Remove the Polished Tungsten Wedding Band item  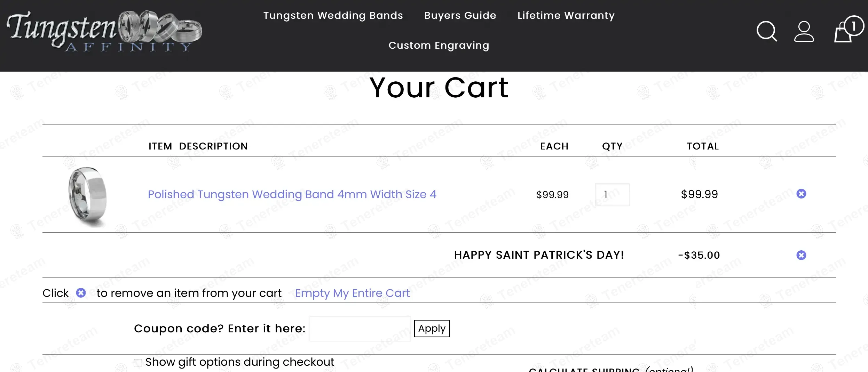tap(801, 194)
